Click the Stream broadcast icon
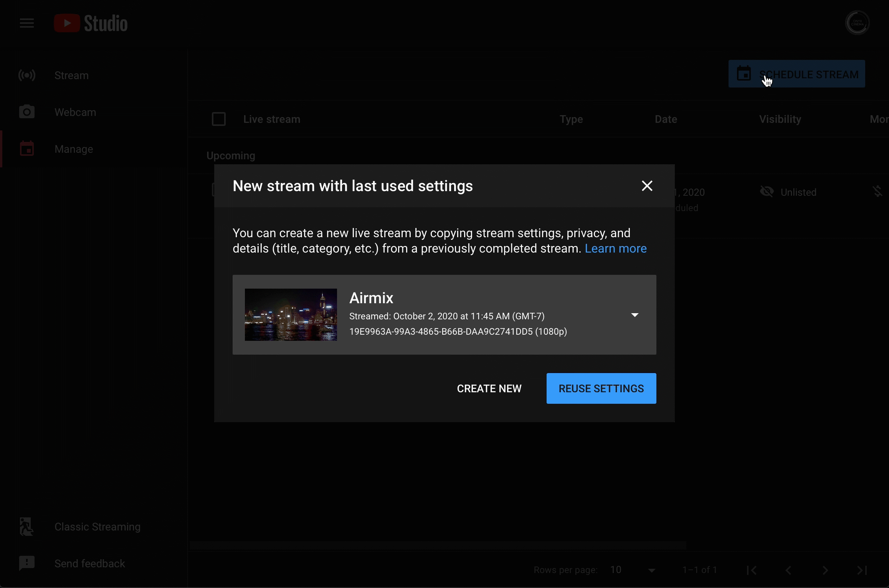 click(x=27, y=75)
